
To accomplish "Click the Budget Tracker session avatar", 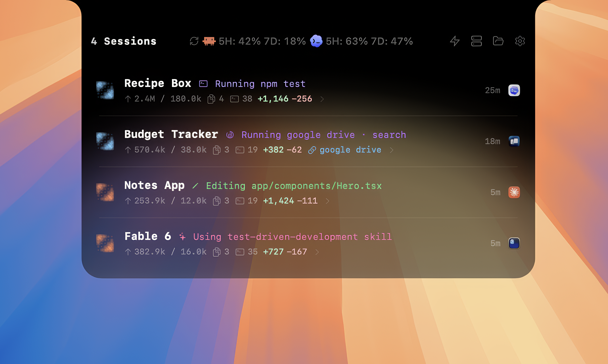I will [105, 141].
